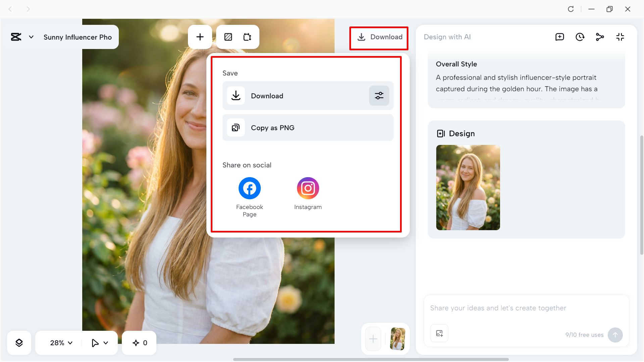Image resolution: width=644 pixels, height=362 pixels.
Task: Open the 28% zoom dropdown
Action: (x=61, y=343)
